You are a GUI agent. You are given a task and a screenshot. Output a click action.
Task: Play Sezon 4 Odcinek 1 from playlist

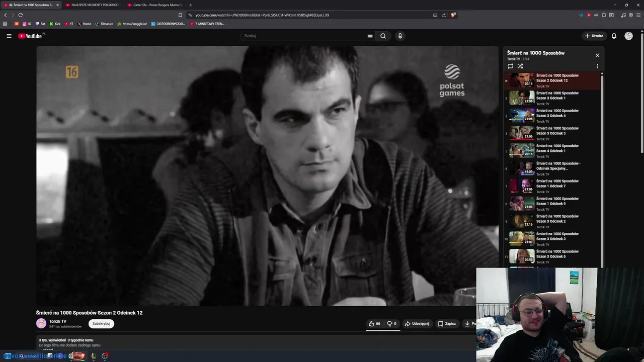(552, 150)
